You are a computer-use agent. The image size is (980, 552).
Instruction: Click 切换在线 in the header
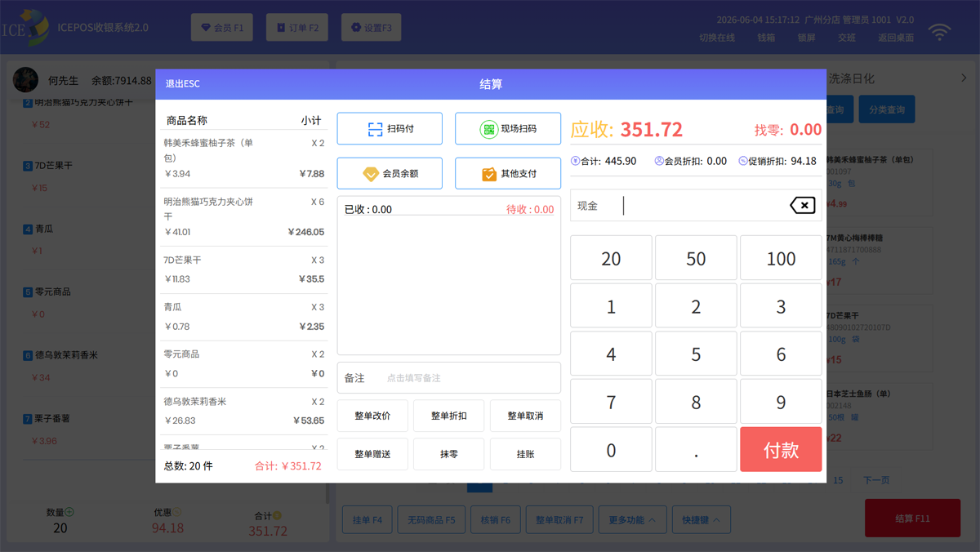(x=717, y=38)
